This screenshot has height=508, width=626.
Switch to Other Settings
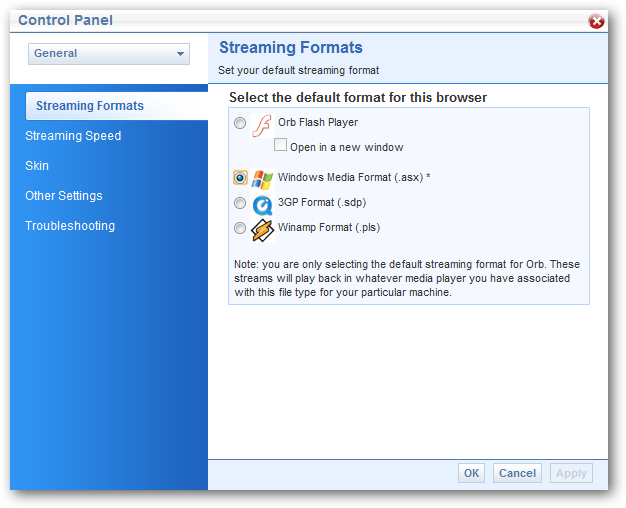coord(64,196)
